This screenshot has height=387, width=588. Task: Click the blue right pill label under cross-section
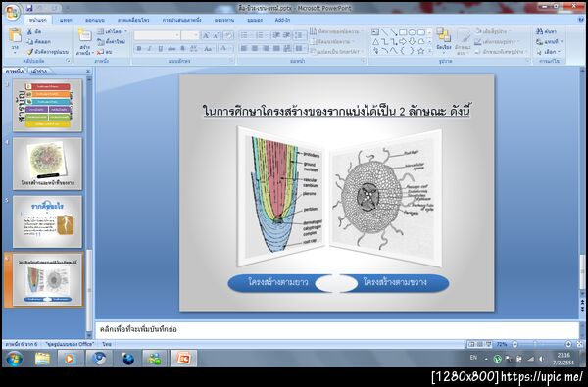point(395,282)
